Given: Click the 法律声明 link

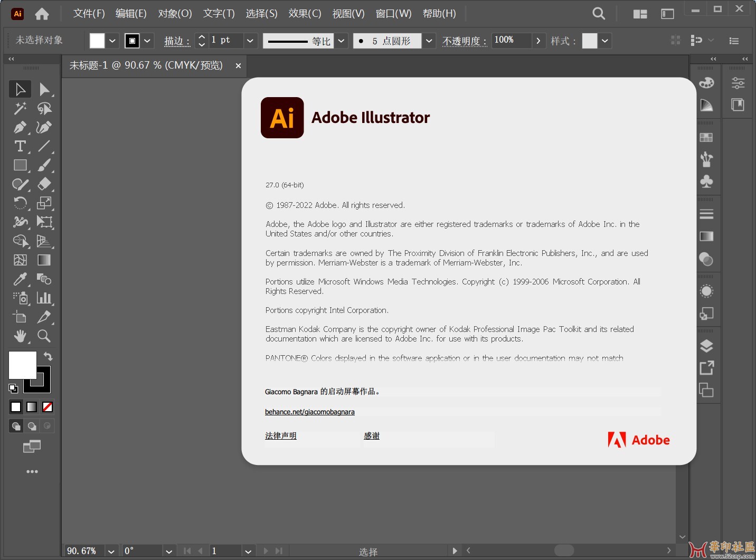Looking at the screenshot, I should coord(281,435).
